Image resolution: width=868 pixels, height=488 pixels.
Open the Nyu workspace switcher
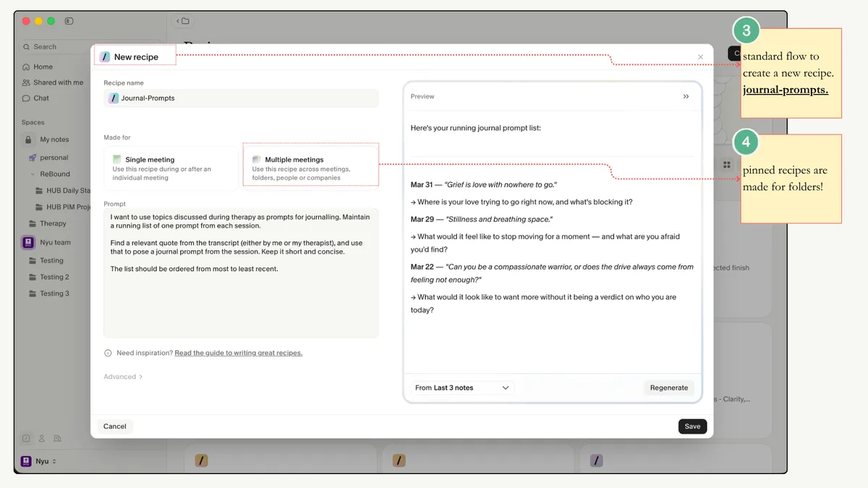coord(39,461)
